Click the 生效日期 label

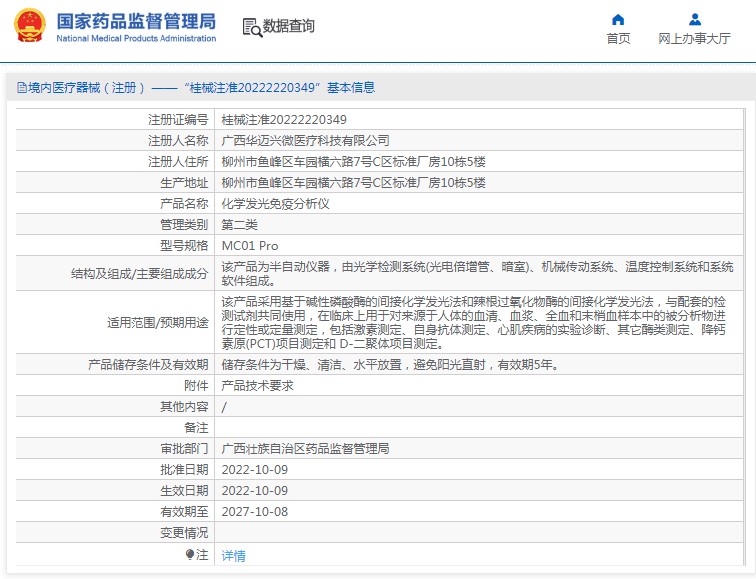[x=184, y=491]
